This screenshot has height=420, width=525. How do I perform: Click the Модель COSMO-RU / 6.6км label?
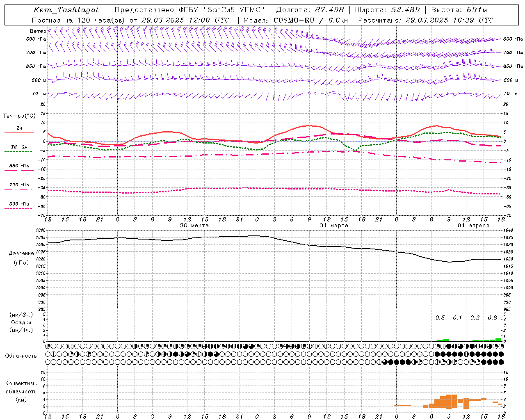tap(295, 20)
